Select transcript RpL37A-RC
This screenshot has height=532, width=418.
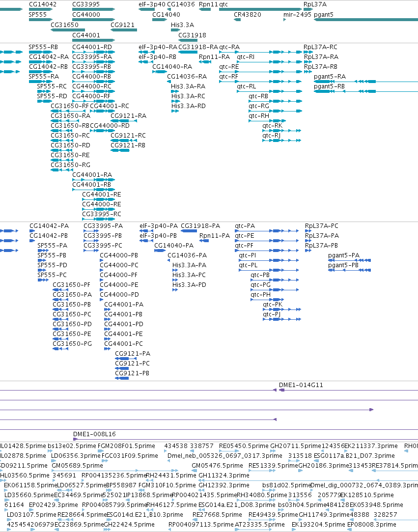click(x=320, y=47)
